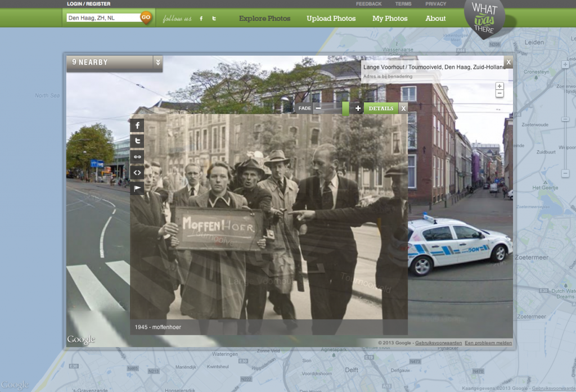
Task: Zoom in the background map with the plus button
Action: point(565,65)
